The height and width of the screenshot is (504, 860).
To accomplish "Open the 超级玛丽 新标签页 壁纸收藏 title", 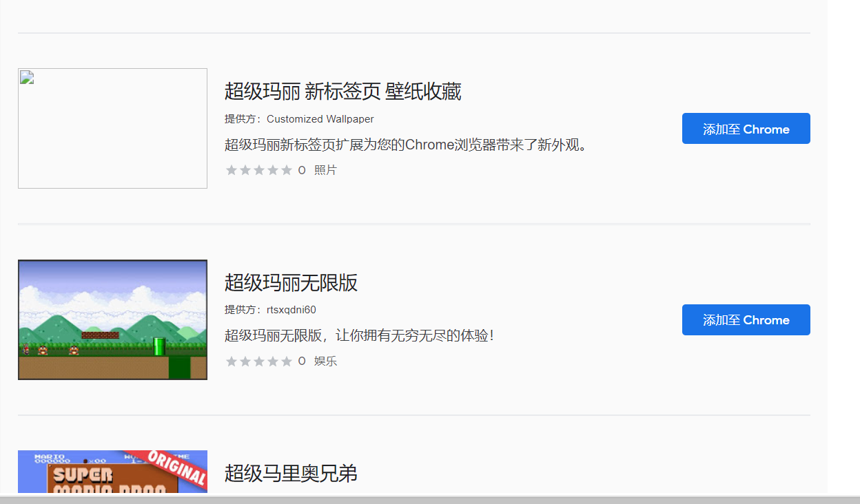I will (x=342, y=91).
